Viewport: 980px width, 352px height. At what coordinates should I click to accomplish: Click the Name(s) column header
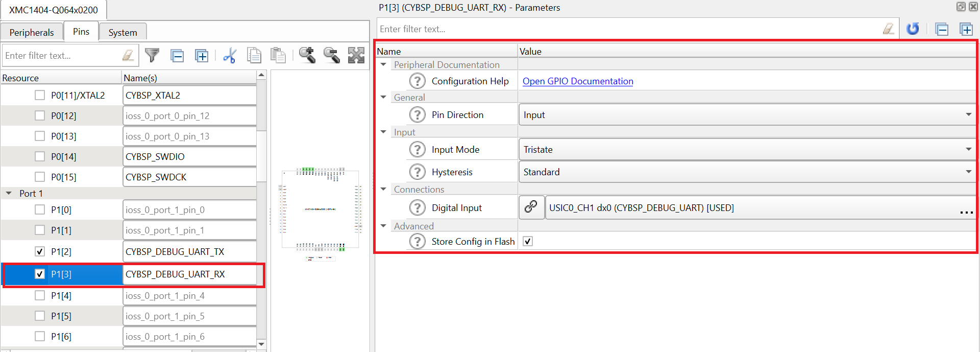pos(189,78)
